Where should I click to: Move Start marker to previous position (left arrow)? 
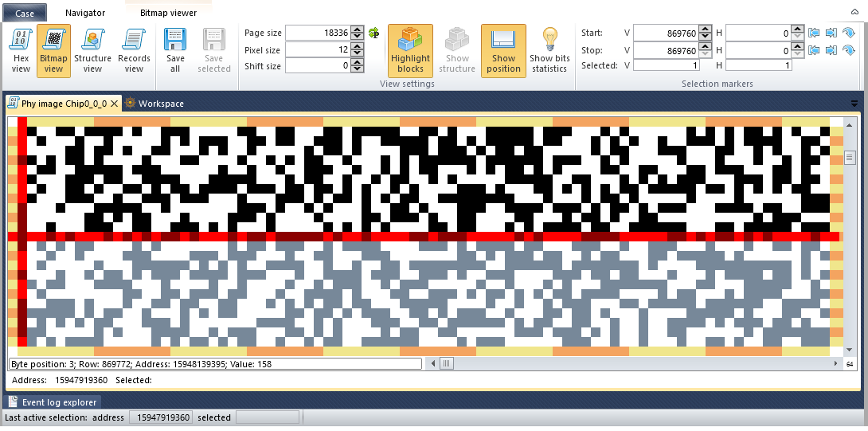coord(814,33)
